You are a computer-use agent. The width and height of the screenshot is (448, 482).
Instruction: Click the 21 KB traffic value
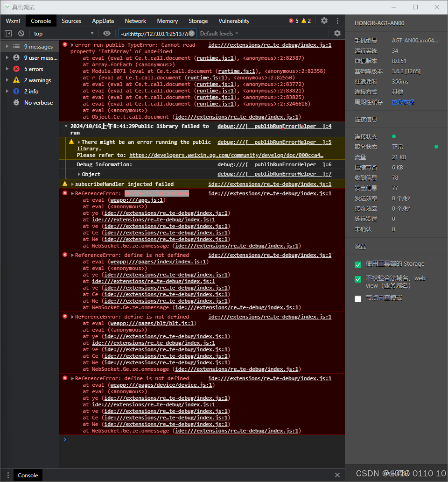[399, 157]
